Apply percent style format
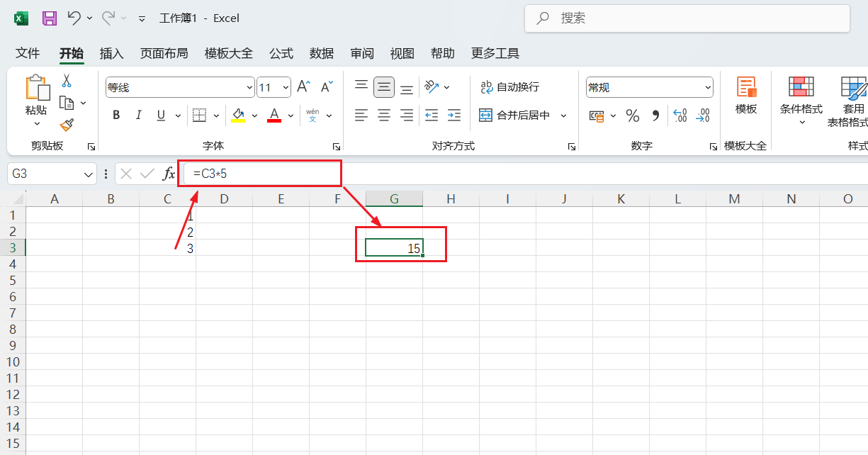 (x=633, y=116)
